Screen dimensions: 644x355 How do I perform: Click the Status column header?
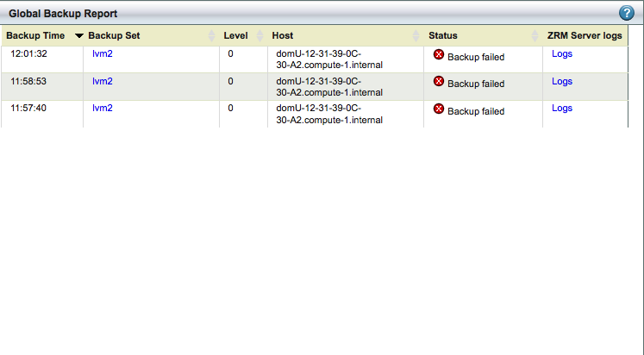[x=443, y=35]
